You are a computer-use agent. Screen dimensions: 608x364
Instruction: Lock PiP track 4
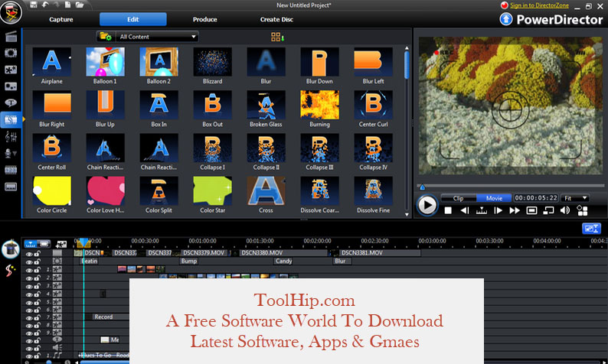38,294
